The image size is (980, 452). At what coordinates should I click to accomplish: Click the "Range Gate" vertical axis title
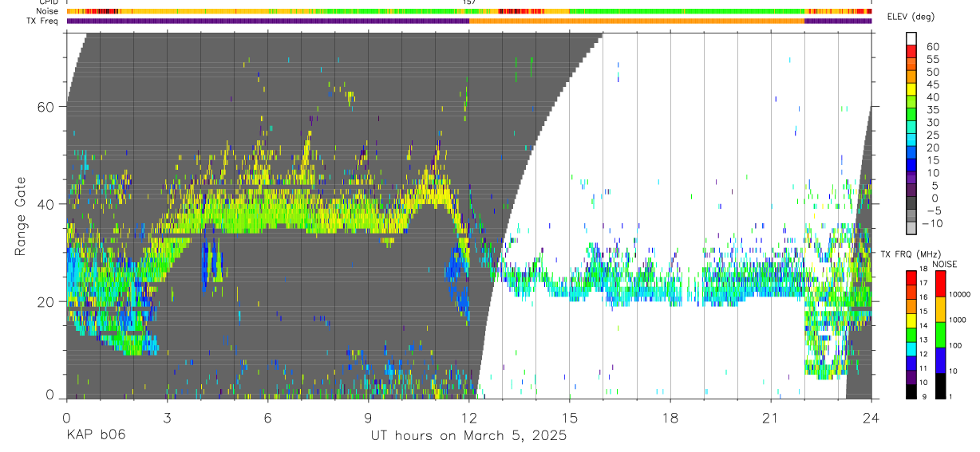[x=22, y=215]
